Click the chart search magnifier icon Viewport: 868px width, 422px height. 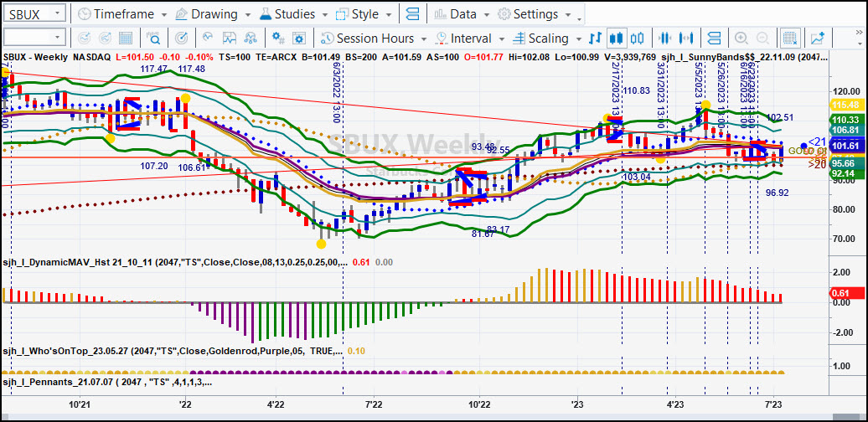pos(153,39)
